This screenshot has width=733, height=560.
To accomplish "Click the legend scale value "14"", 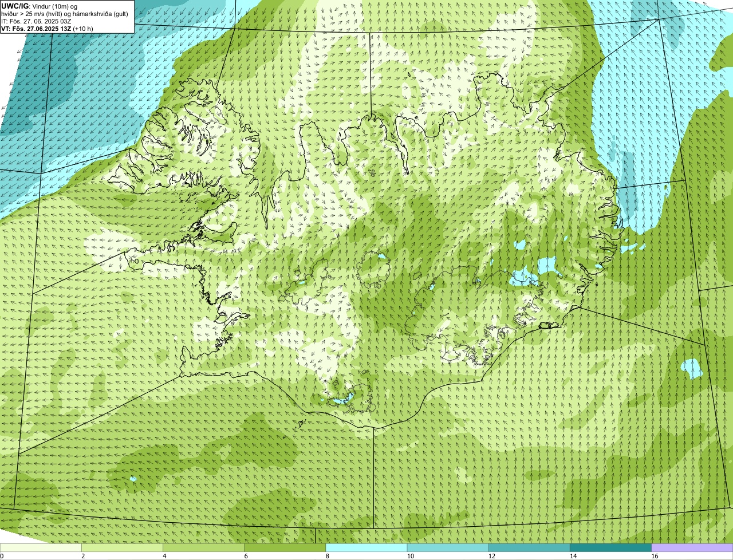I will pyautogui.click(x=573, y=556).
